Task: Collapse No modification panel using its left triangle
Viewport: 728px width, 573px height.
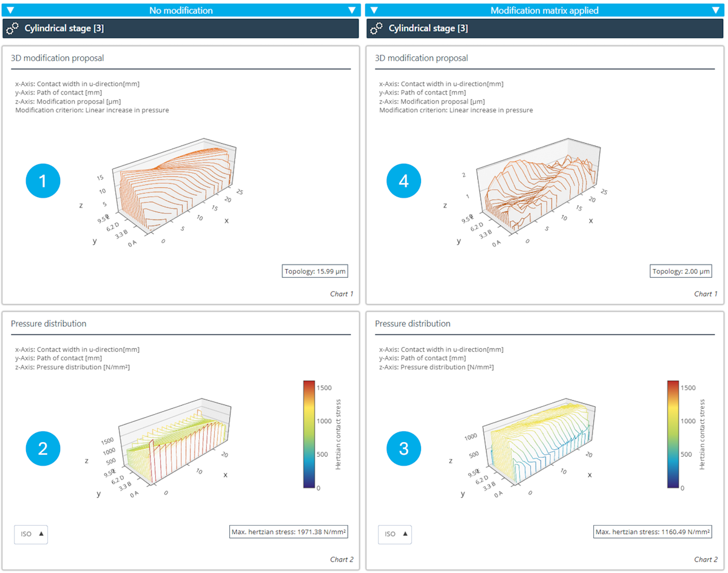Action: [10, 10]
